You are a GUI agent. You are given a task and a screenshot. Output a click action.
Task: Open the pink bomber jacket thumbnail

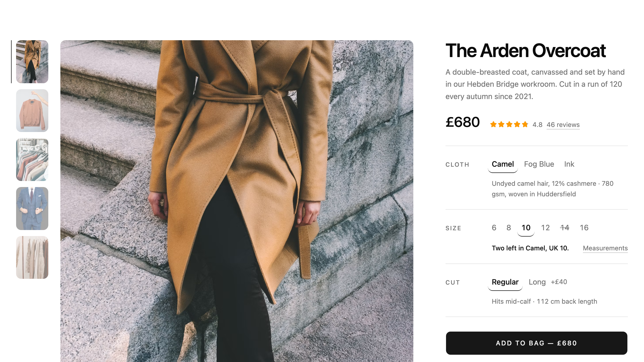(32, 111)
